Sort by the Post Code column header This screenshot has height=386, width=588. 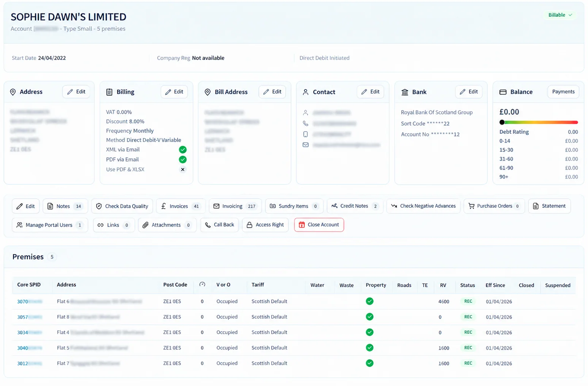175,285
